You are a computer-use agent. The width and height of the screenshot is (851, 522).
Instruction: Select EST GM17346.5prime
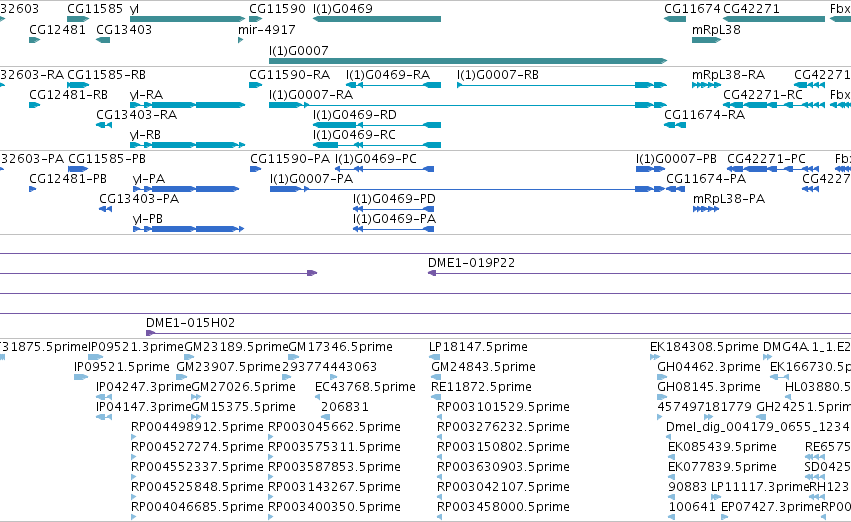click(340, 347)
